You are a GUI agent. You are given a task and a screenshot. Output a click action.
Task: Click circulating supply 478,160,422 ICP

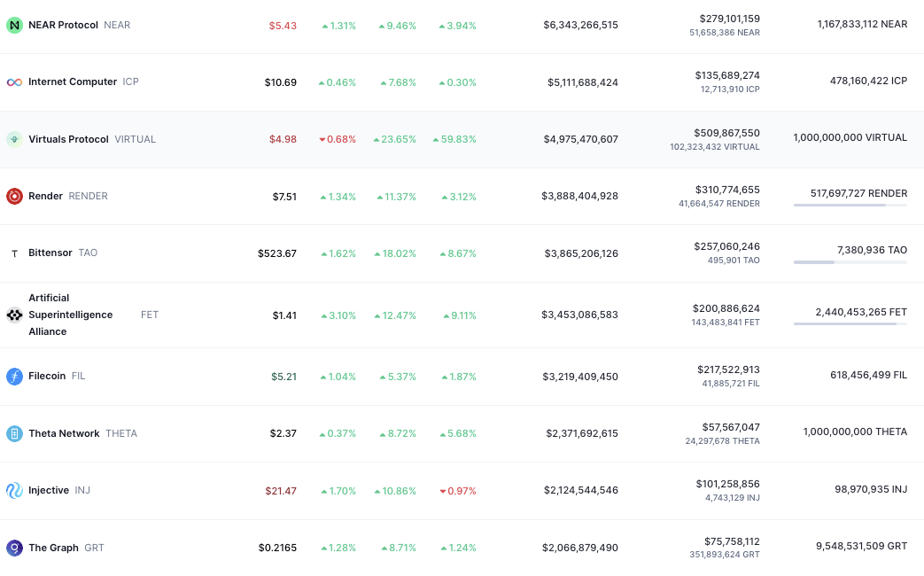868,81
